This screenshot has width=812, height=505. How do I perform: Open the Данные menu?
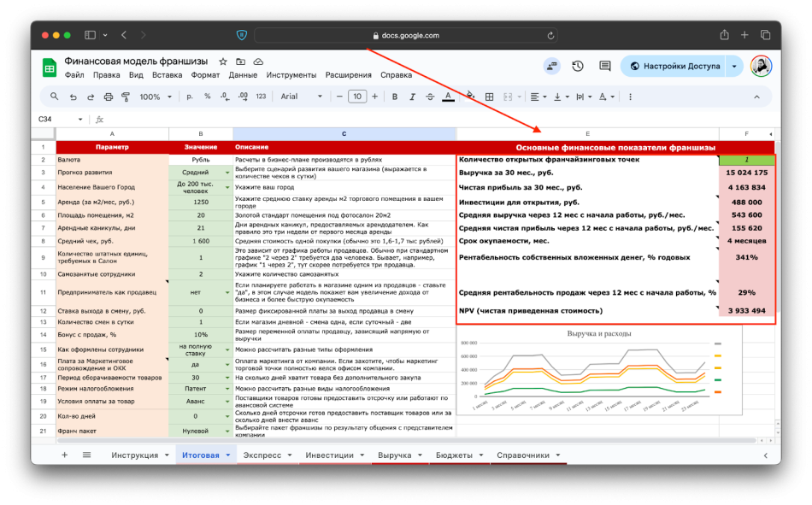243,75
